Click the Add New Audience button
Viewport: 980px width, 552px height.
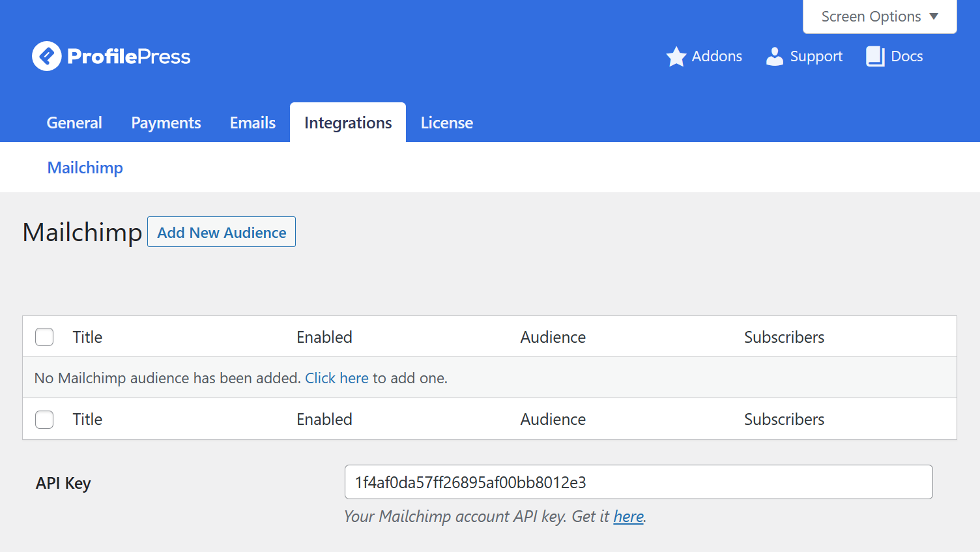(x=222, y=232)
